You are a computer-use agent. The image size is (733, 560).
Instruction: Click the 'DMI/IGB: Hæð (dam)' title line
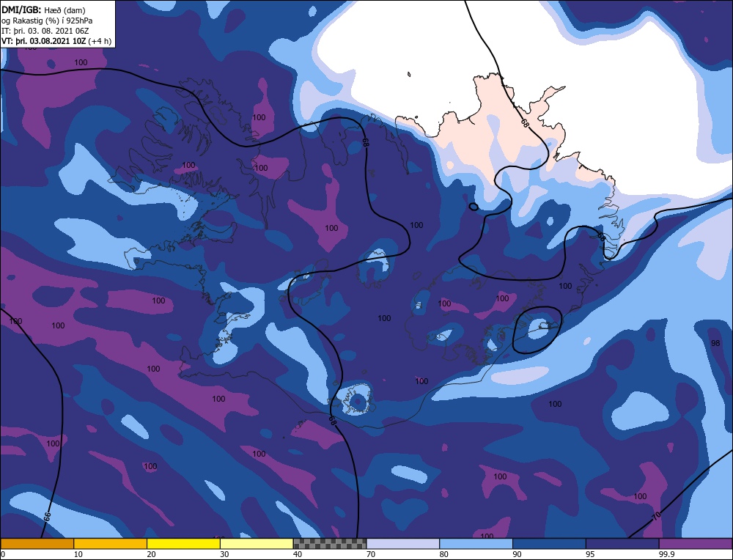click(x=44, y=10)
